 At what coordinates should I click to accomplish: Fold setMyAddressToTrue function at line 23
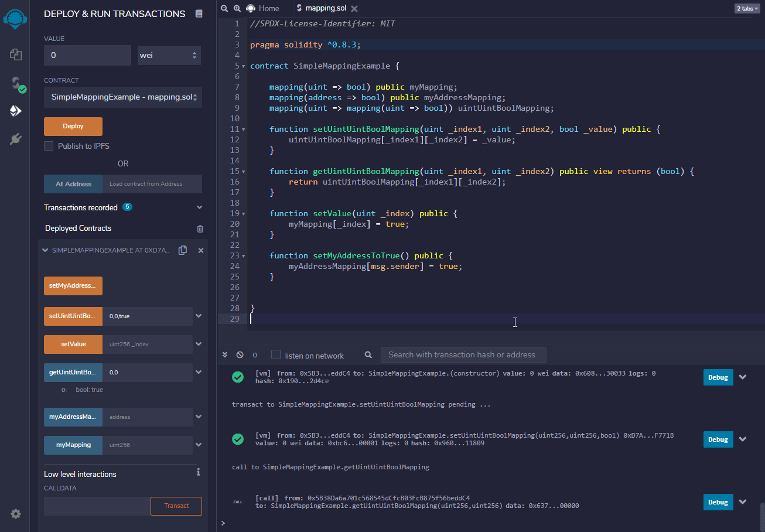click(x=244, y=256)
